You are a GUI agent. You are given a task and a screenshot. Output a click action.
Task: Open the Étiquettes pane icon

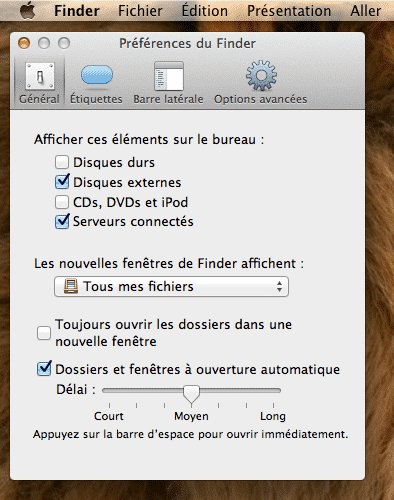(97, 75)
